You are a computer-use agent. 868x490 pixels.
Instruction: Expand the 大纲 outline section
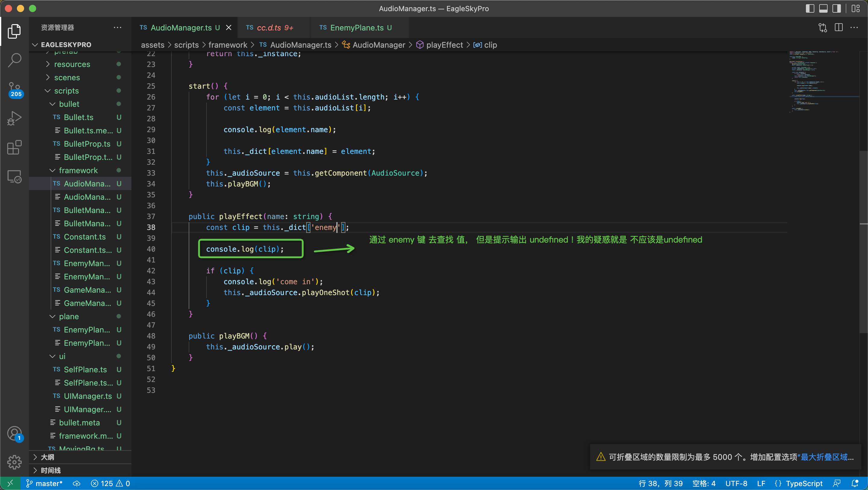[x=47, y=457]
